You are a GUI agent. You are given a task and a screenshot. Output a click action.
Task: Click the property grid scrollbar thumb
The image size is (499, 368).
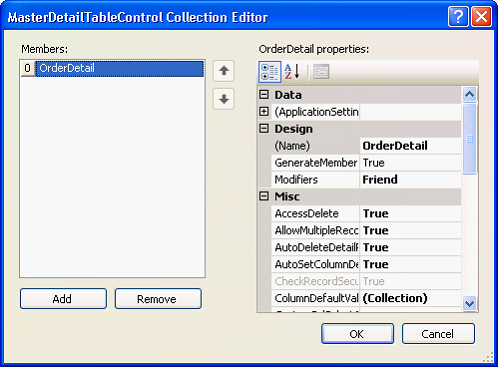coord(469,139)
